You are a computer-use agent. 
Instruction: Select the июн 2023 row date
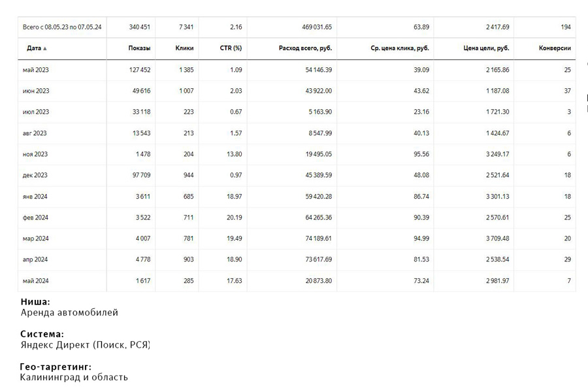[x=35, y=91]
